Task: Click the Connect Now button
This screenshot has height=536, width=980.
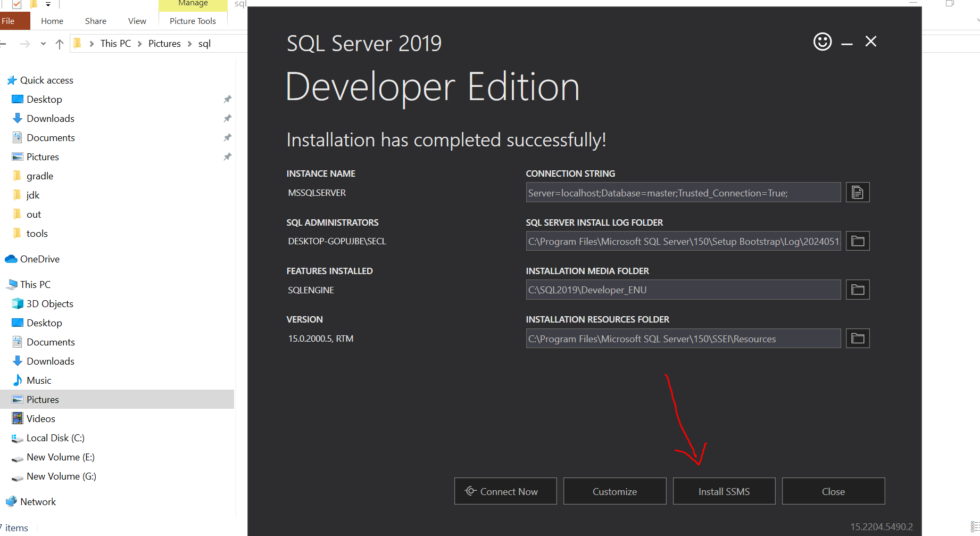Action: 505,491
